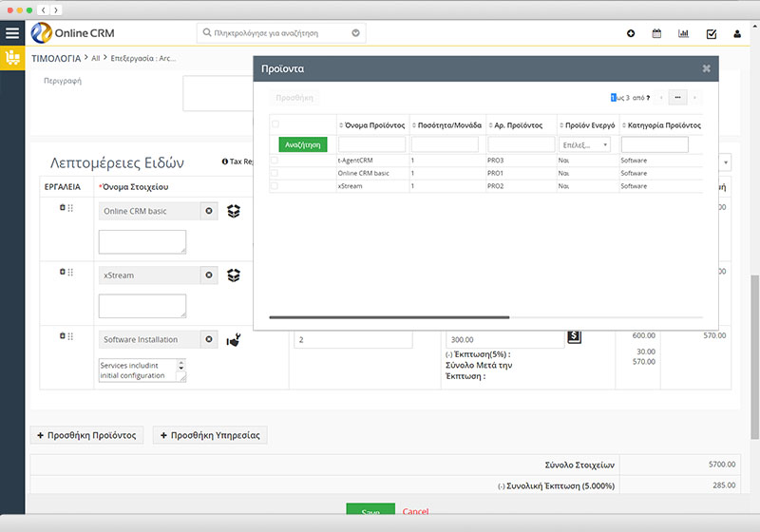760x532 pixels.
Task: Focus the global search field
Action: coord(281,33)
